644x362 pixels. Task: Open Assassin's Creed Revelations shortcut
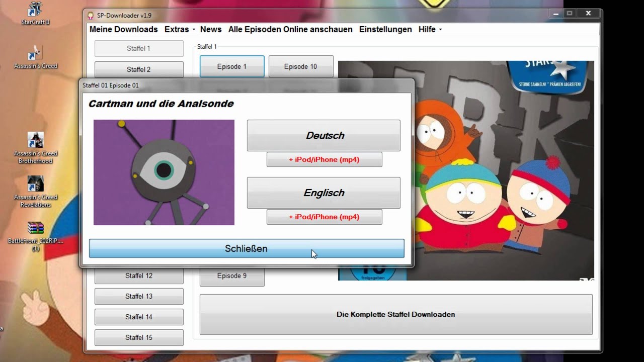pyautogui.click(x=35, y=192)
